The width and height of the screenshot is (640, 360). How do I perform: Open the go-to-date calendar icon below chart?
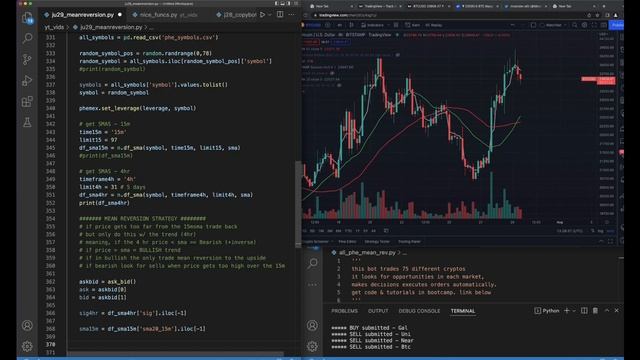pos(386,231)
